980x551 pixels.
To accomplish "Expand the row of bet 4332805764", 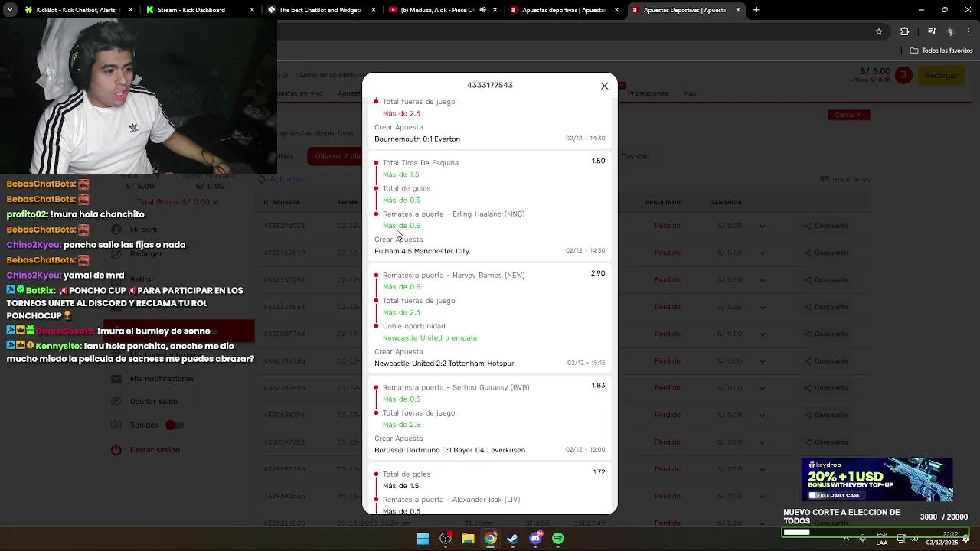I will pyautogui.click(x=762, y=334).
